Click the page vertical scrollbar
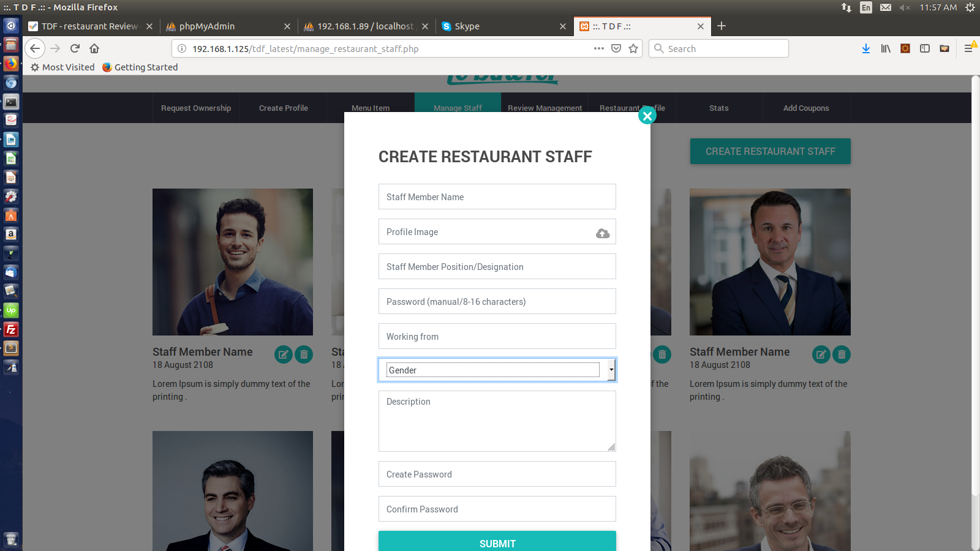Viewport: 980px width, 551px height. click(x=975, y=286)
